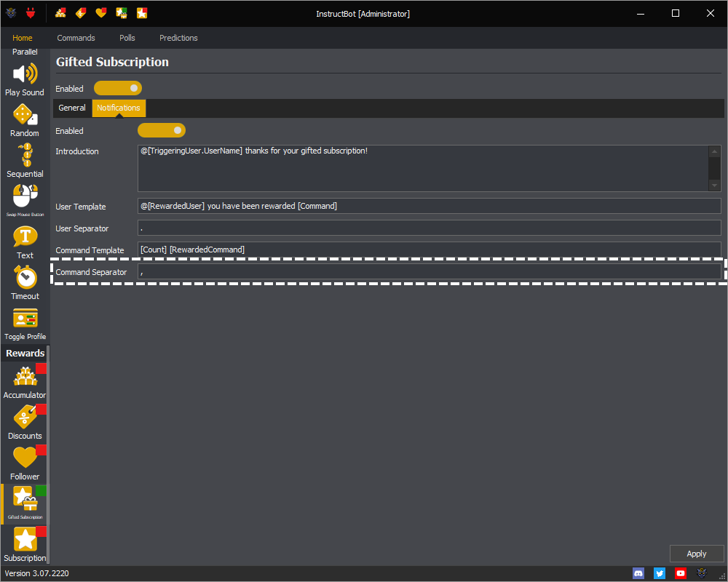This screenshot has height=582, width=728.
Task: Click the Apply button
Action: 697,554
